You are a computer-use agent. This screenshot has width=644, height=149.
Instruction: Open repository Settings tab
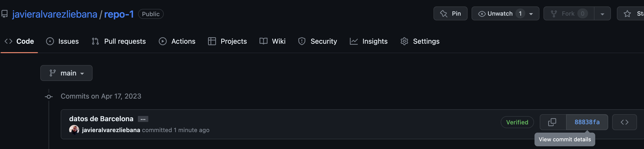point(420,41)
